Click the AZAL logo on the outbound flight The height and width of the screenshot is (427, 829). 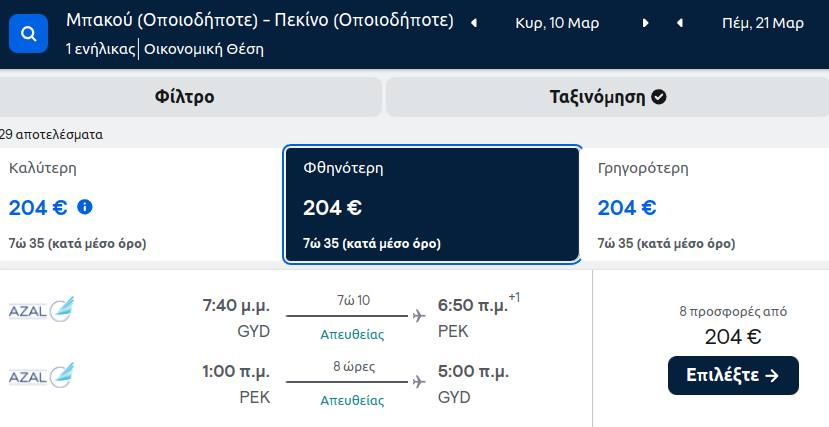pos(41,309)
